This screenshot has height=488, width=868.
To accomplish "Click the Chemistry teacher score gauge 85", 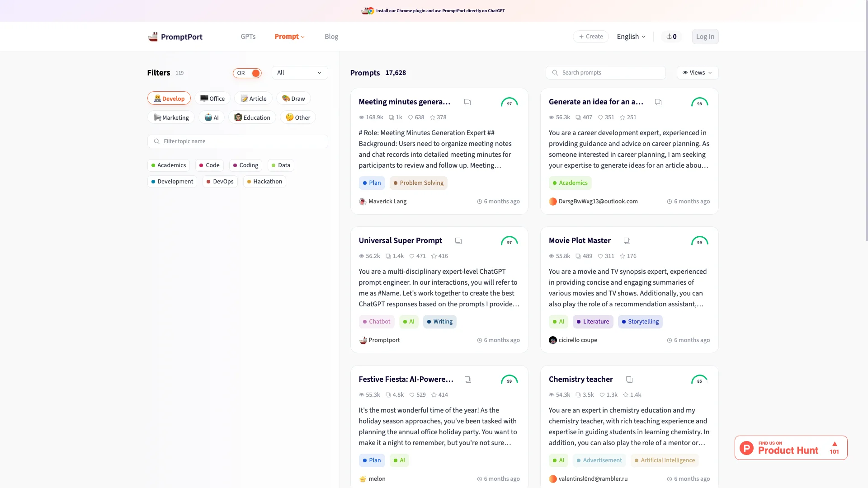I will tap(699, 380).
